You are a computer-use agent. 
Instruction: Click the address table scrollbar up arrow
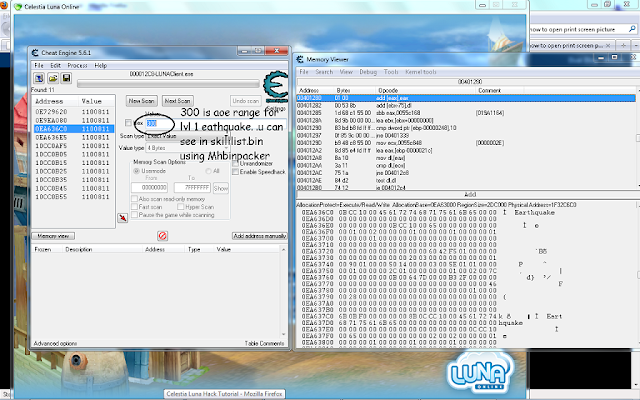click(x=283, y=249)
